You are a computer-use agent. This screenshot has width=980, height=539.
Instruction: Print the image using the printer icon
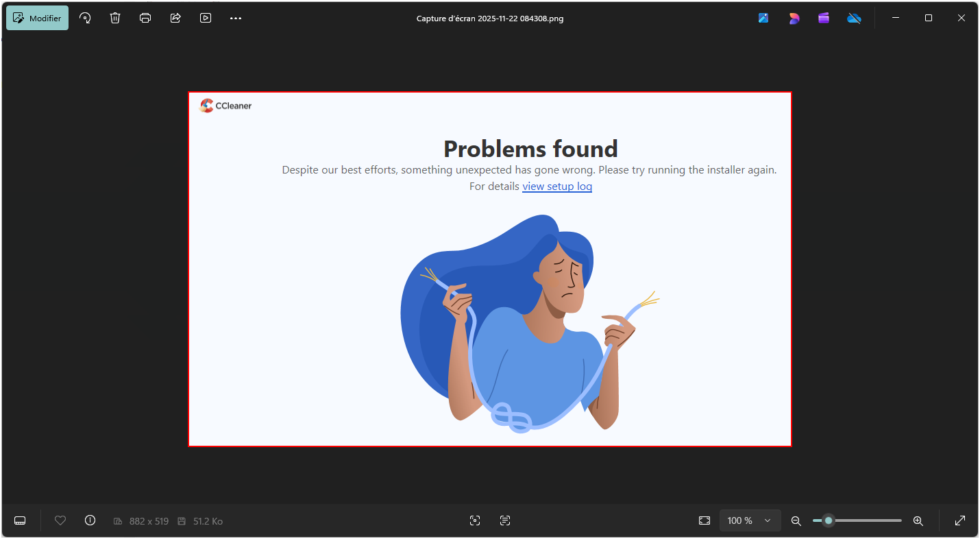coord(145,19)
